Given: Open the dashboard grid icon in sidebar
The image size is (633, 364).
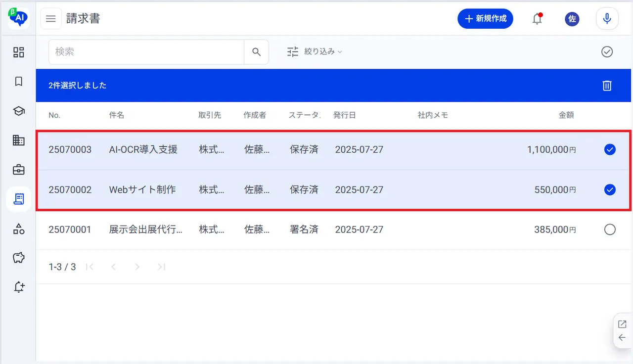Looking at the screenshot, I should point(19,52).
